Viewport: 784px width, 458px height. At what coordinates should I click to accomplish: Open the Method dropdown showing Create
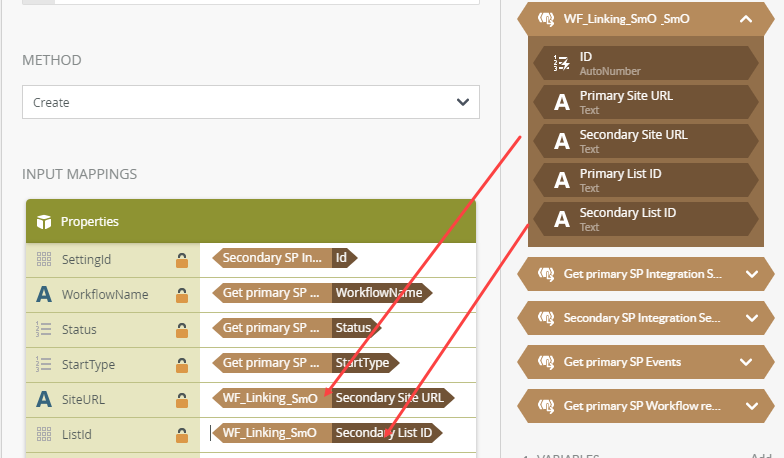pyautogui.click(x=250, y=102)
